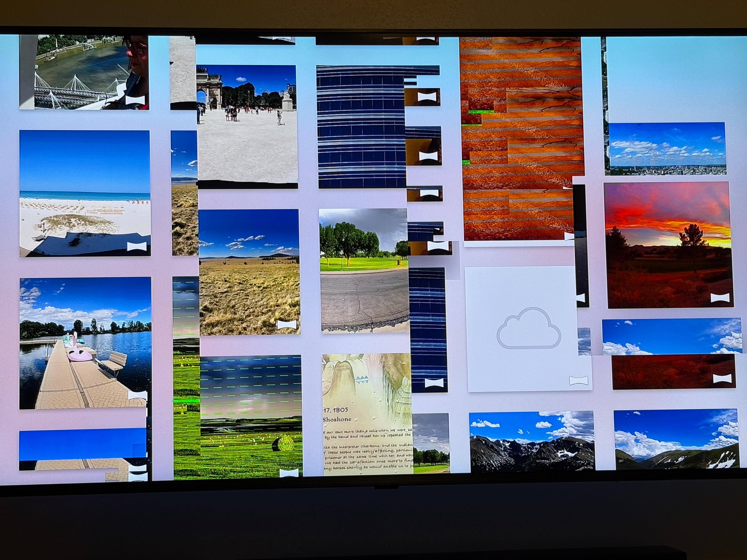
Task: Click panorama badge on green hay field photo
Action: click(x=289, y=472)
